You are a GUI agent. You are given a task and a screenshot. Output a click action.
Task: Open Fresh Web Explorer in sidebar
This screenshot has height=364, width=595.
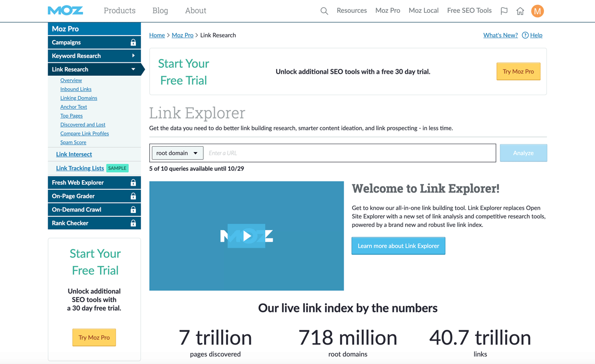click(x=94, y=183)
